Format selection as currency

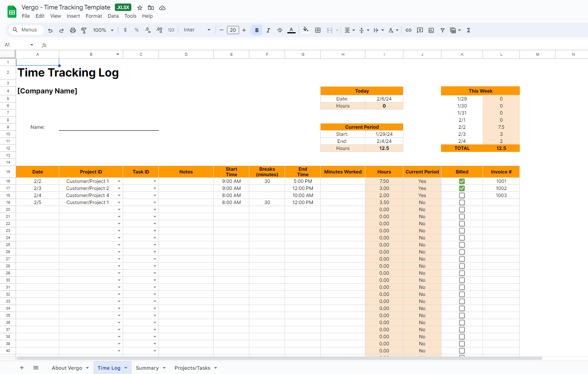[x=125, y=30]
